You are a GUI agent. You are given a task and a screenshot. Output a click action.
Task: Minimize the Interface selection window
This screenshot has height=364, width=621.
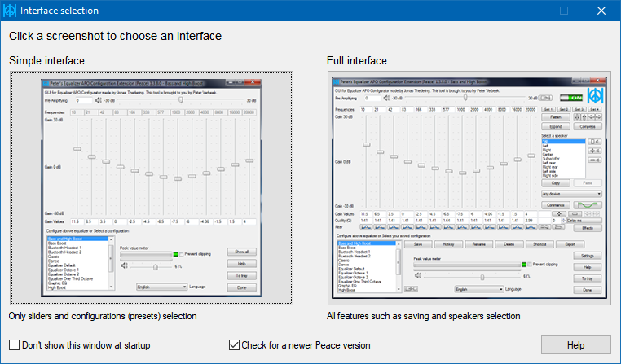tap(527, 11)
